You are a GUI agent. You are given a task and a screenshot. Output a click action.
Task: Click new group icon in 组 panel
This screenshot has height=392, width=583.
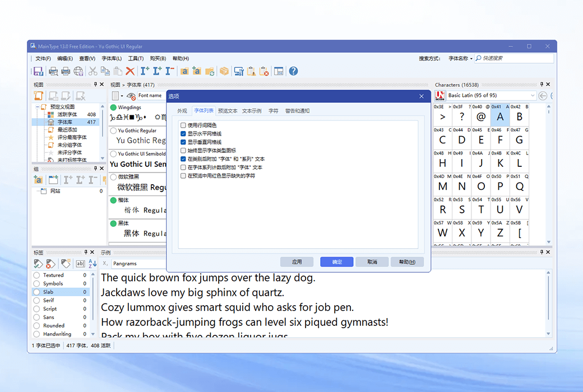(53, 180)
